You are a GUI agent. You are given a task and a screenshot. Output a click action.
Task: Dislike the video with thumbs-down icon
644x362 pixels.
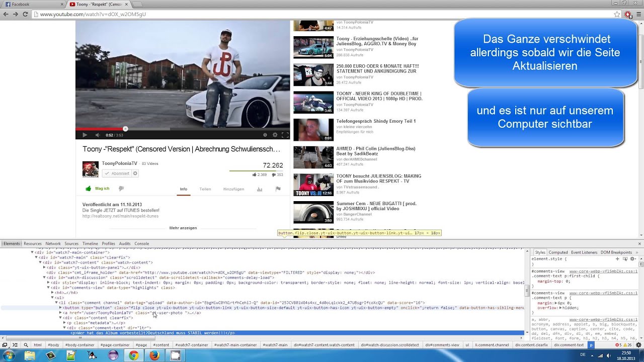(x=121, y=189)
